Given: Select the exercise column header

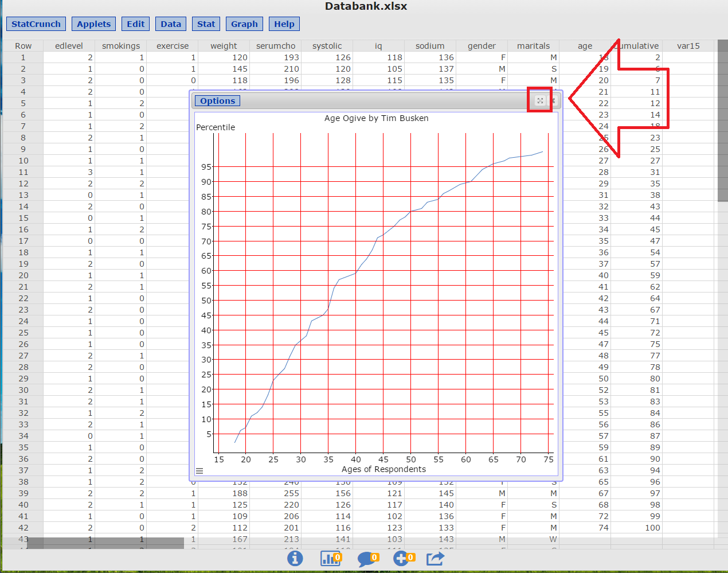Looking at the screenshot, I should coord(173,46).
